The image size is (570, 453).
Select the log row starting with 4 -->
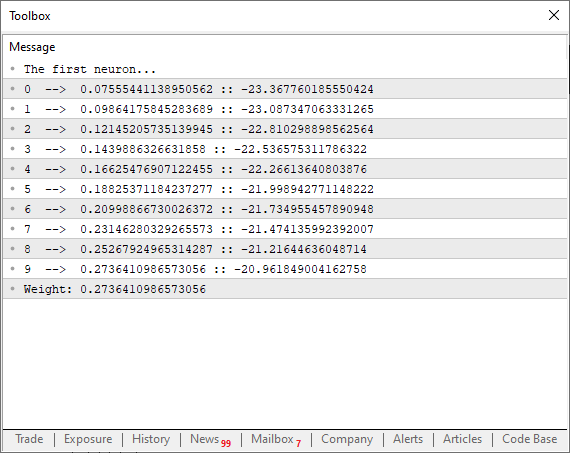pos(285,169)
